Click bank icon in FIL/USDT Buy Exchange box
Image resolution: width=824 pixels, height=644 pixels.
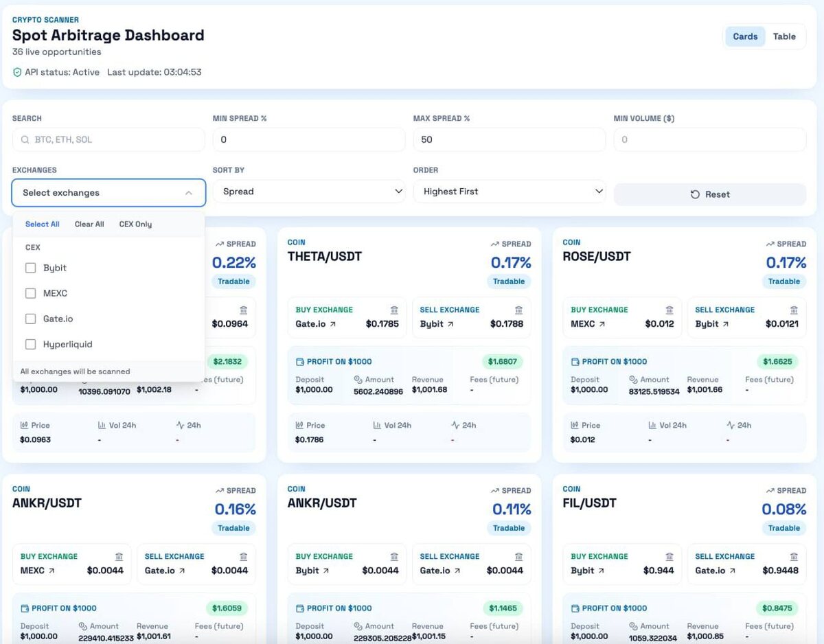(669, 556)
